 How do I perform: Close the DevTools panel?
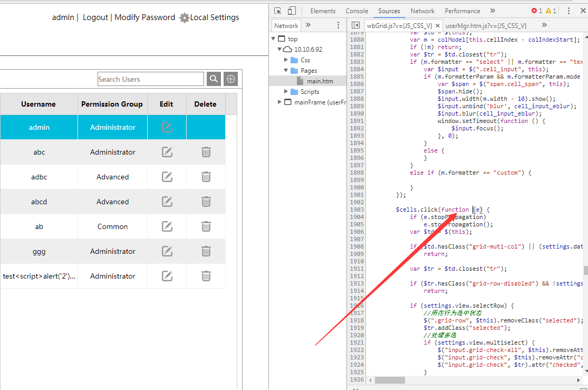point(583,11)
